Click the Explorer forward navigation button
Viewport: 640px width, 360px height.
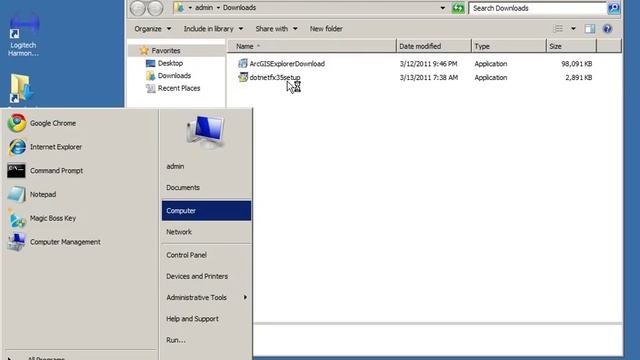point(155,8)
